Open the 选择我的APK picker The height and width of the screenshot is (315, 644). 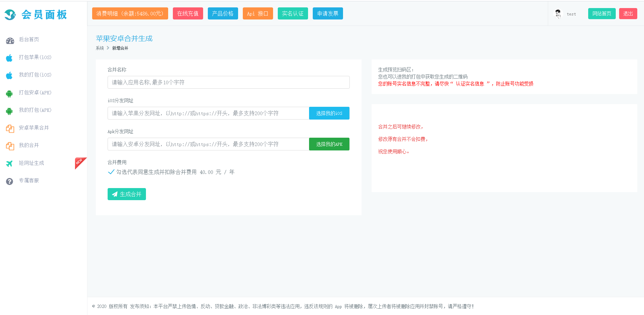coord(329,144)
